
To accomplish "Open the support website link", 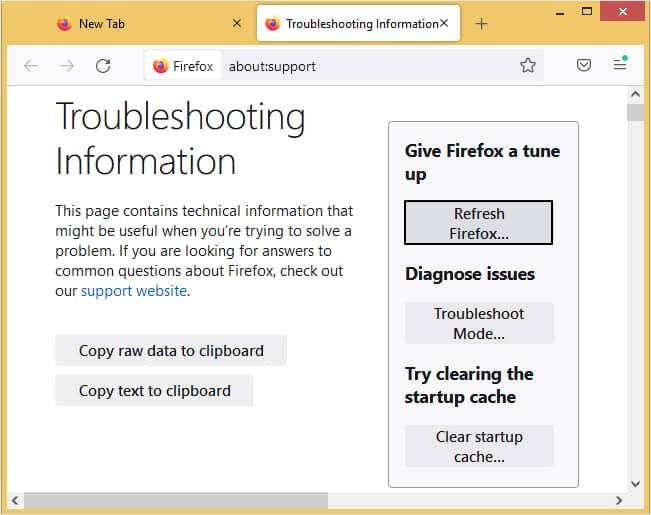I will pyautogui.click(x=134, y=291).
